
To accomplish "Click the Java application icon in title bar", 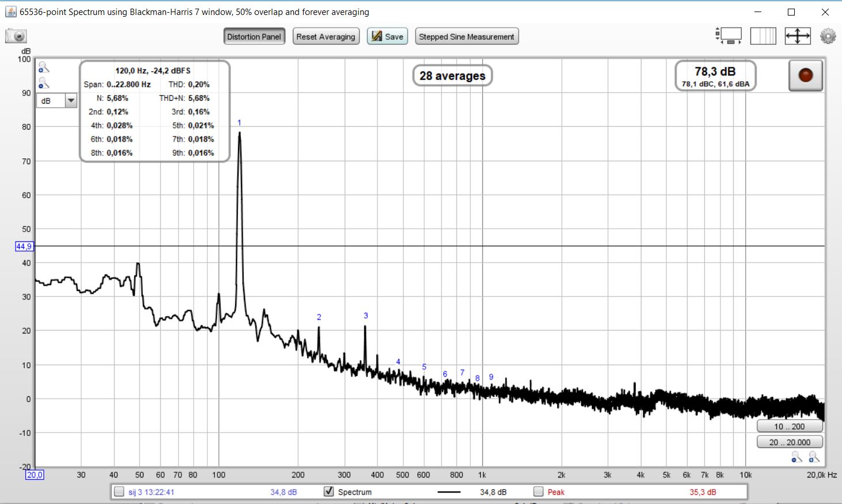I will pos(10,12).
